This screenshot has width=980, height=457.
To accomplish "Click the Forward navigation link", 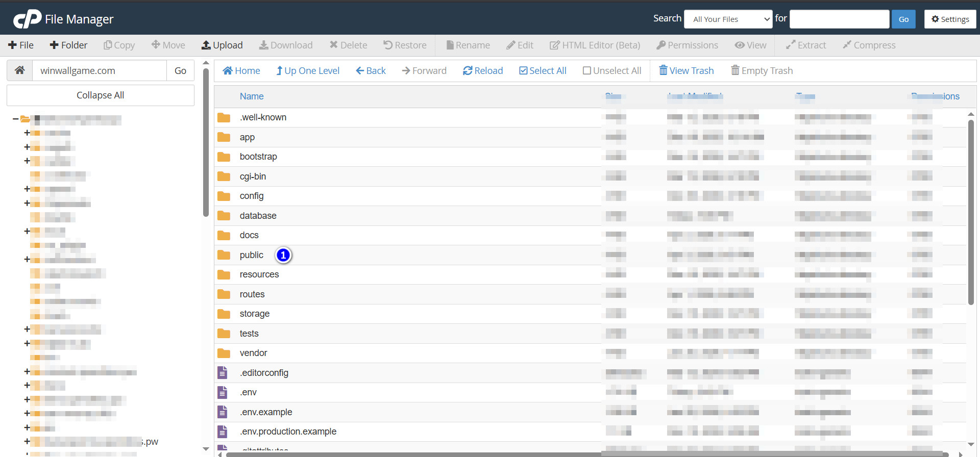I will point(424,71).
